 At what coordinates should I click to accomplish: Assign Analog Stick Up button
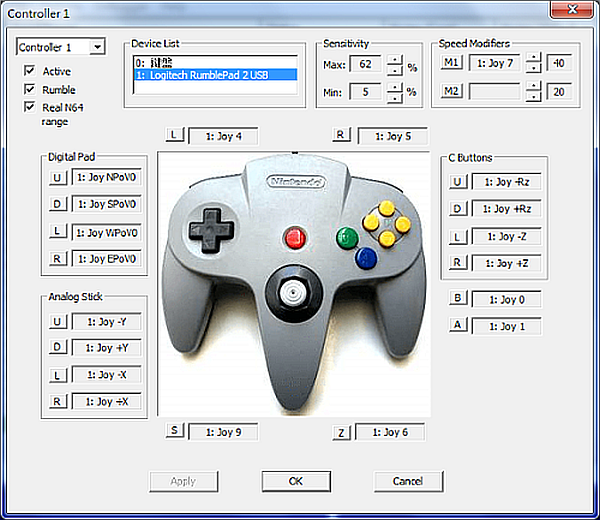pyautogui.click(x=58, y=322)
